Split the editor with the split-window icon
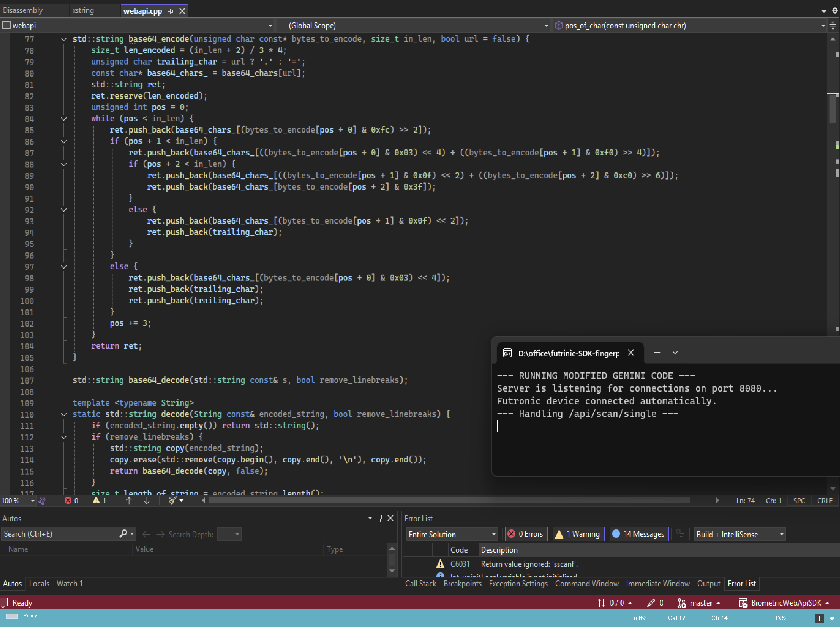840x627 pixels. [x=833, y=26]
